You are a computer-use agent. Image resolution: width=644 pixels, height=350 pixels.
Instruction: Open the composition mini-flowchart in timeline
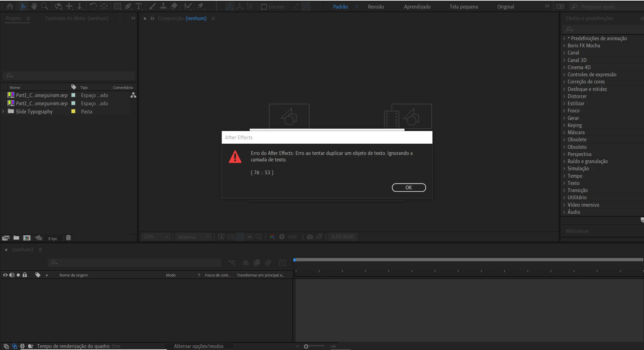pyautogui.click(x=231, y=263)
